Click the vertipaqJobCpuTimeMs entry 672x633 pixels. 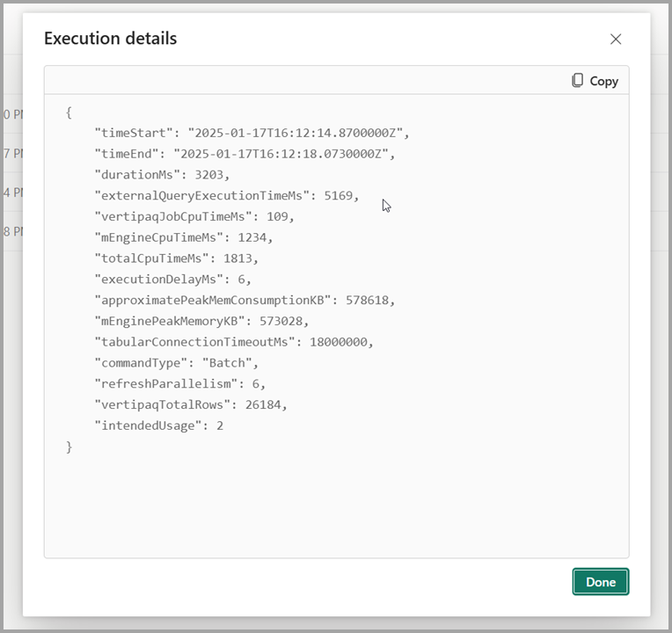[x=194, y=216]
